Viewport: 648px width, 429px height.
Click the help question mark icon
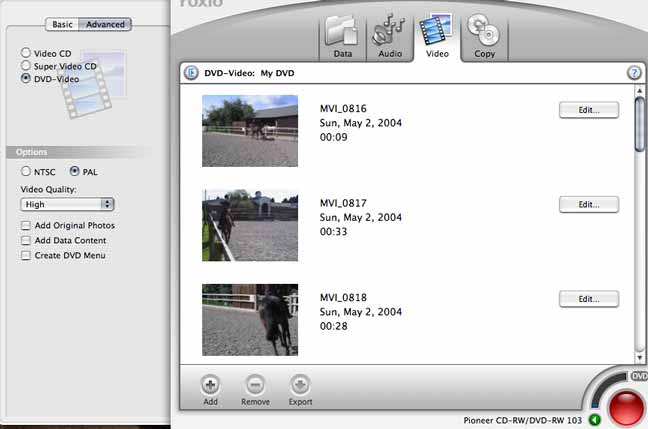634,73
